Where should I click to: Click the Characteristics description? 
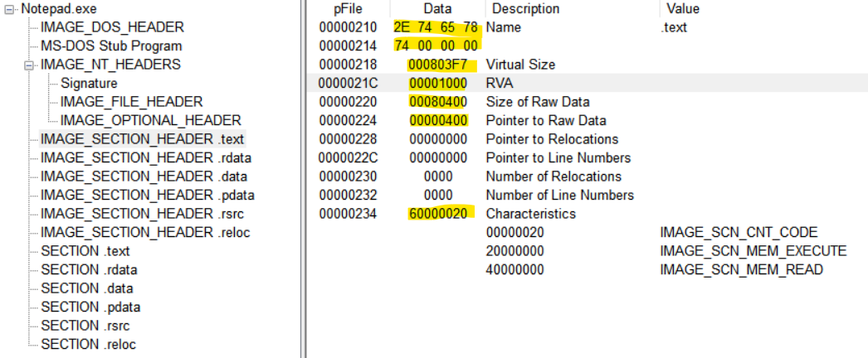pyautogui.click(x=530, y=214)
